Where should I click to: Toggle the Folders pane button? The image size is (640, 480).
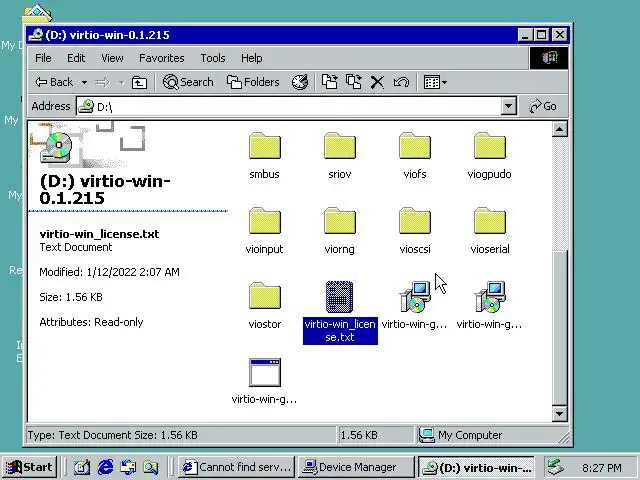(253, 82)
